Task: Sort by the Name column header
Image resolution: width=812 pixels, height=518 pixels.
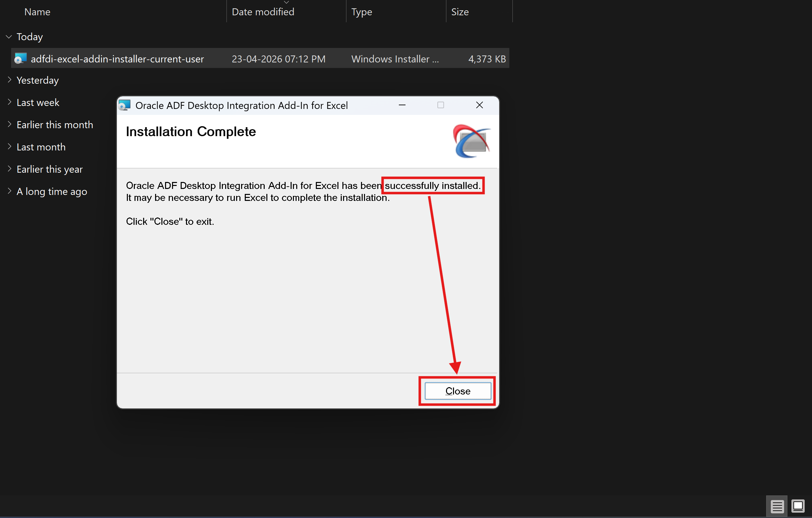Action: coord(38,12)
